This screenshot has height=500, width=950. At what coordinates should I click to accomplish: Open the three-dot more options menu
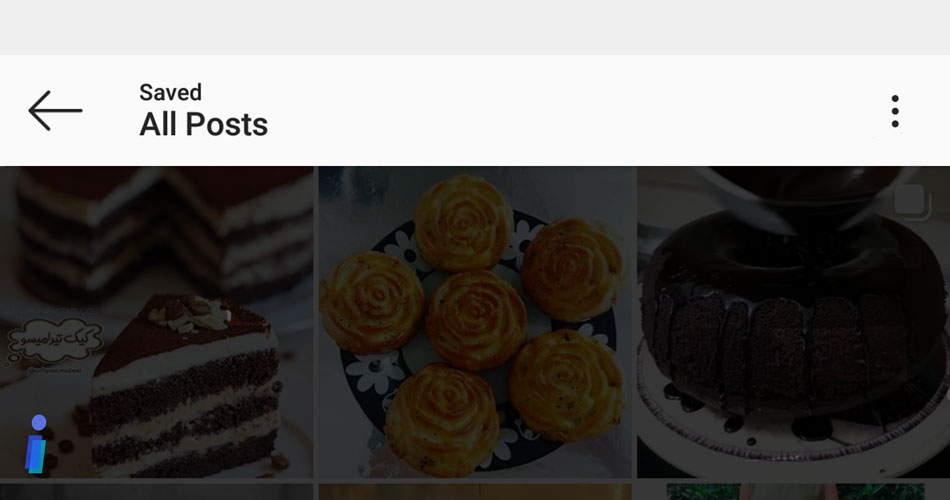895,112
